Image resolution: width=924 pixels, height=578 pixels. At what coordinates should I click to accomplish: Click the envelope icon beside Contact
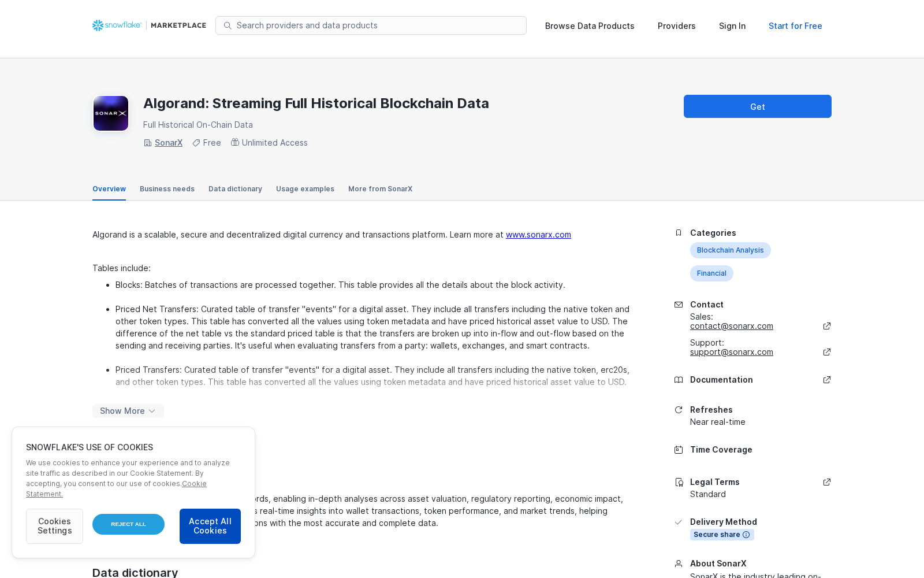point(679,305)
